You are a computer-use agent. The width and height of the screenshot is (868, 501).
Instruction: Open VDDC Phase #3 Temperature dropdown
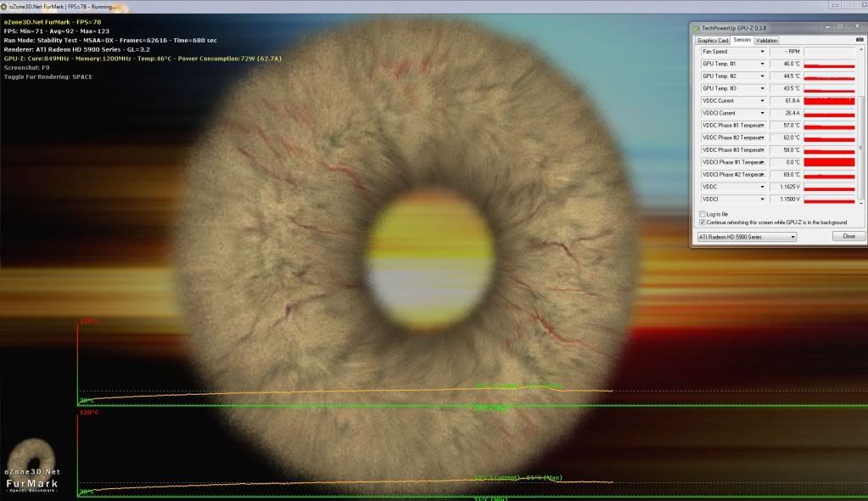click(762, 149)
